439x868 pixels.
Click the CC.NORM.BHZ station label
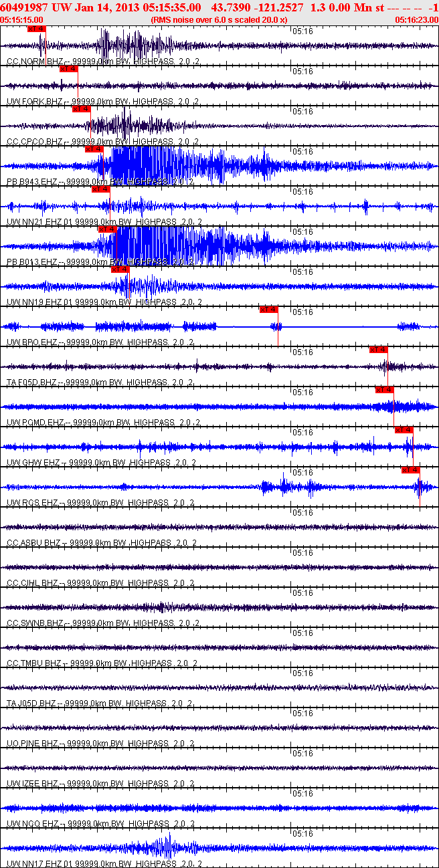coord(102,62)
